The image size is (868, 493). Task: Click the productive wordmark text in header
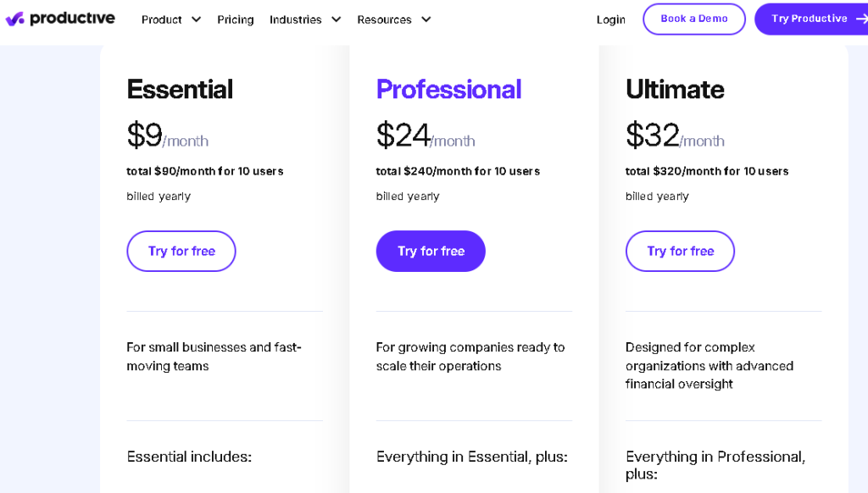[72, 19]
